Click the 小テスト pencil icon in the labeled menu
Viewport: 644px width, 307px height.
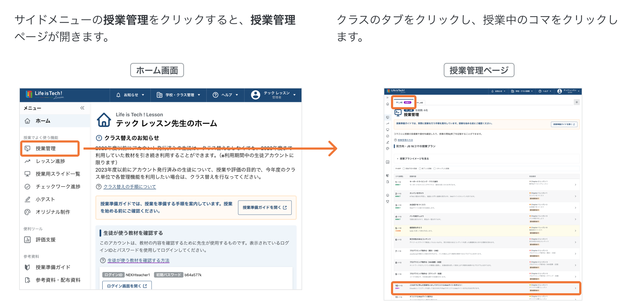27,199
